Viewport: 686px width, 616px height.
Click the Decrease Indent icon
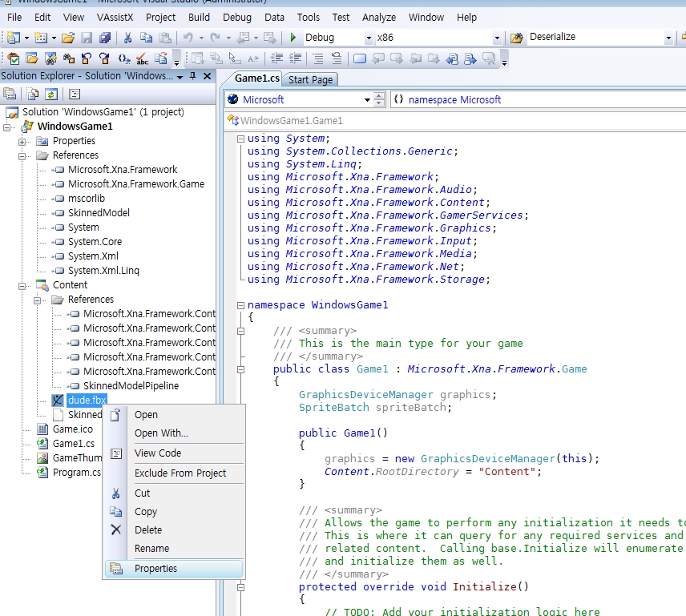click(276, 58)
